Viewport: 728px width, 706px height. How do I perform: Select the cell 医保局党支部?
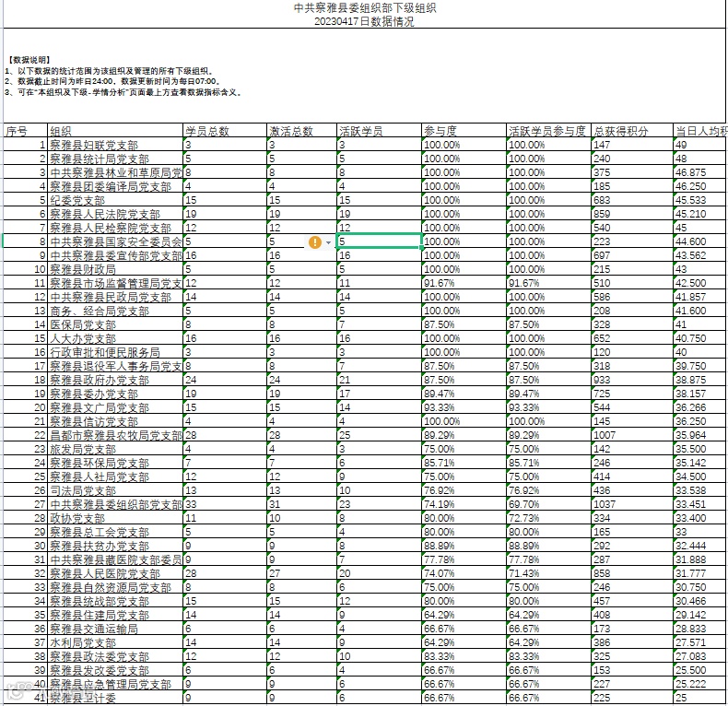click(115, 324)
